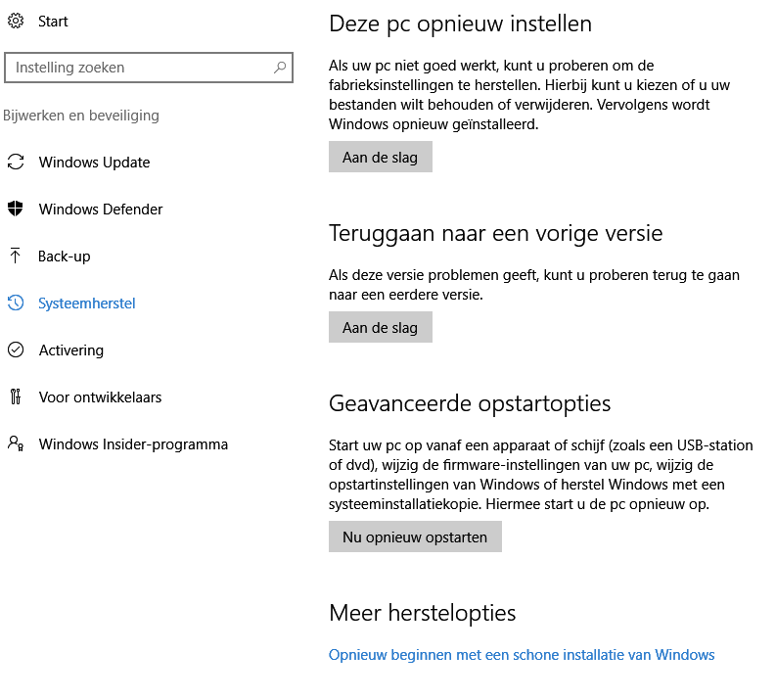Open Windows Insider-programma settings
The image size is (776, 700).
coord(133,444)
